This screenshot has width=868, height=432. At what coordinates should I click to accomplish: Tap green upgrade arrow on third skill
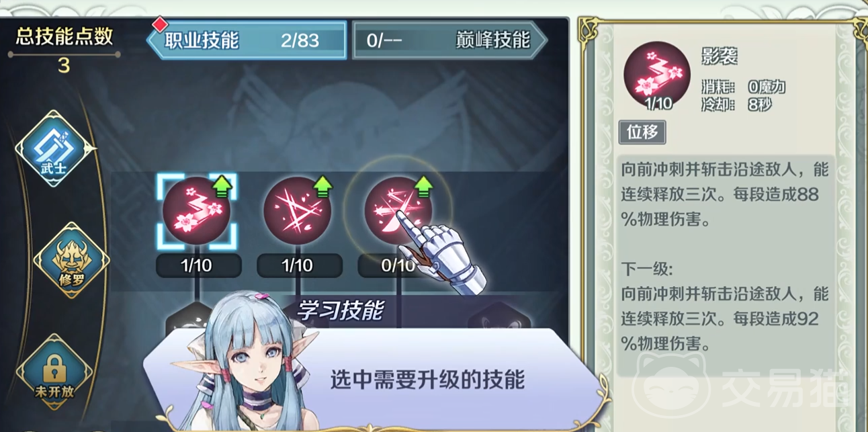(x=423, y=187)
